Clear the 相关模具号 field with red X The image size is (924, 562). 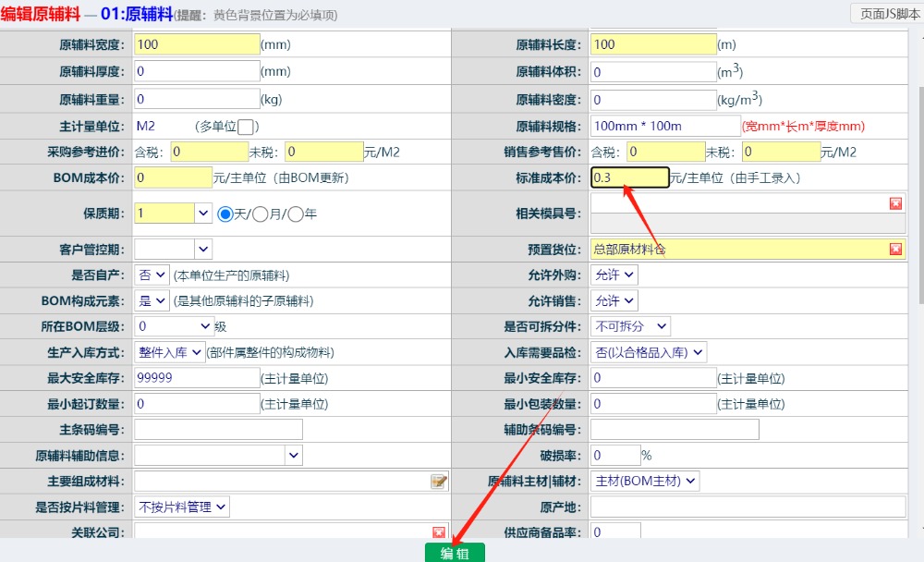(895, 203)
